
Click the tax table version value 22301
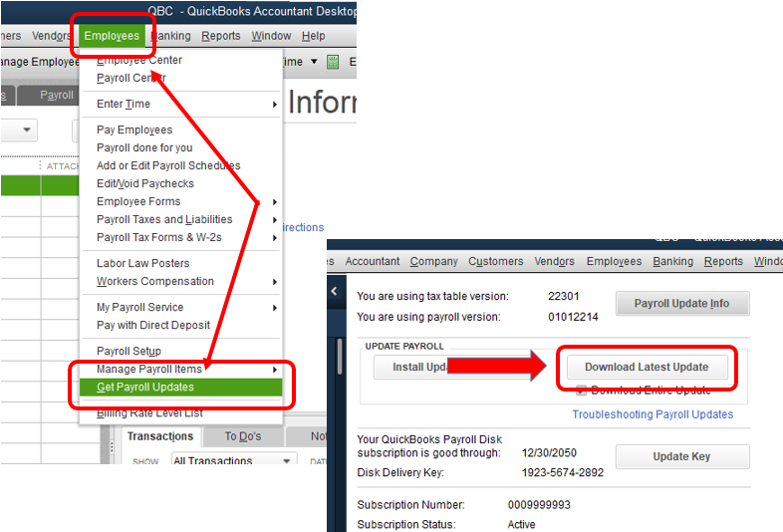coord(563,296)
